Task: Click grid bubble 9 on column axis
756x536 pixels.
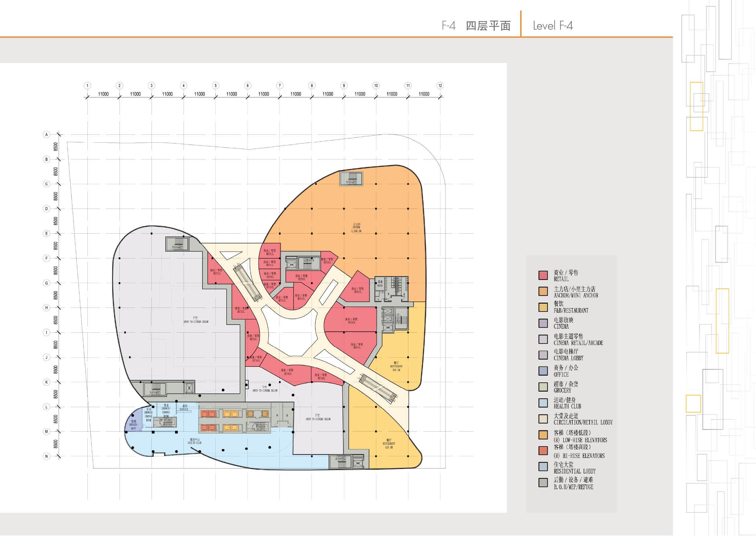Action: pyautogui.click(x=344, y=86)
